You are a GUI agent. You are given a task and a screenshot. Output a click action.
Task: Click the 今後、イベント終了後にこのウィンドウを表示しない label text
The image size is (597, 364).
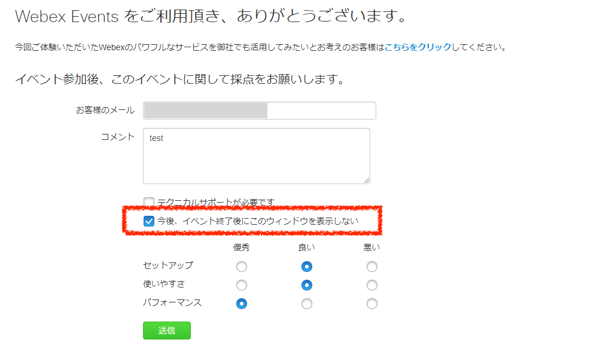[258, 221]
